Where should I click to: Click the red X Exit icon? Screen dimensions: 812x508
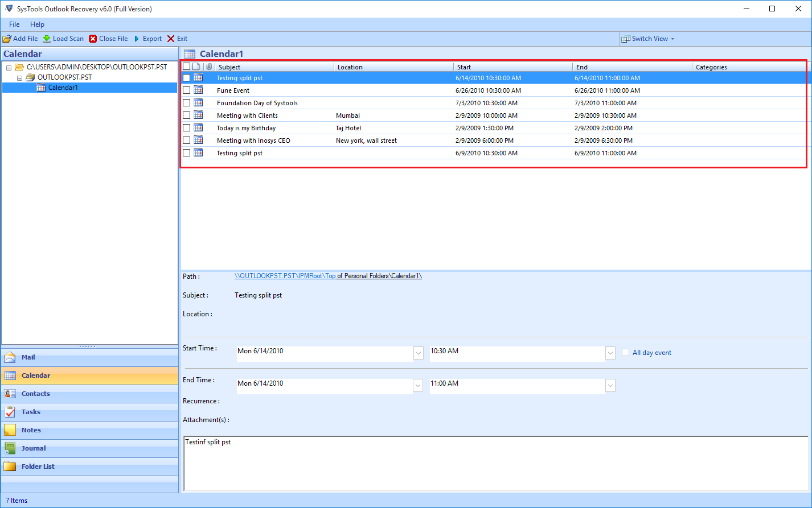(x=171, y=39)
